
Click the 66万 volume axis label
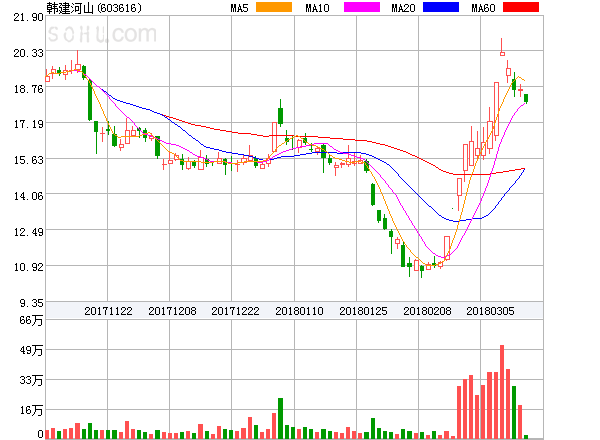click(31, 320)
